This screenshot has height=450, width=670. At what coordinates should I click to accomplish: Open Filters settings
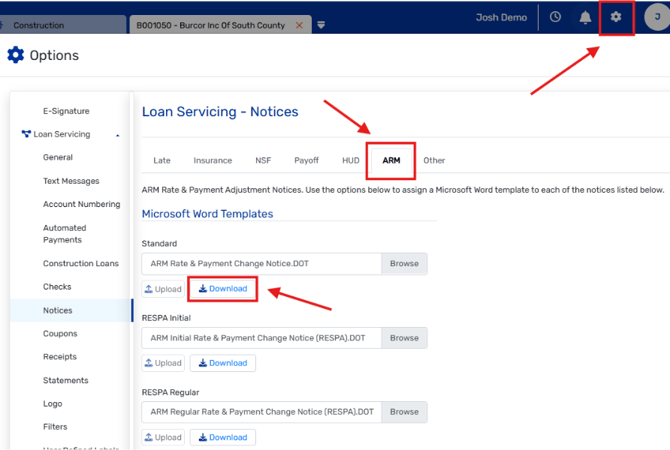pyautogui.click(x=55, y=426)
